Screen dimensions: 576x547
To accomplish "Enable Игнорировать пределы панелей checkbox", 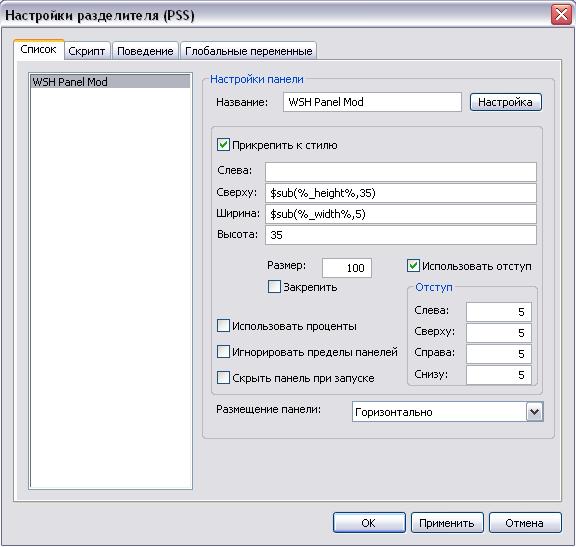I will pos(223,352).
